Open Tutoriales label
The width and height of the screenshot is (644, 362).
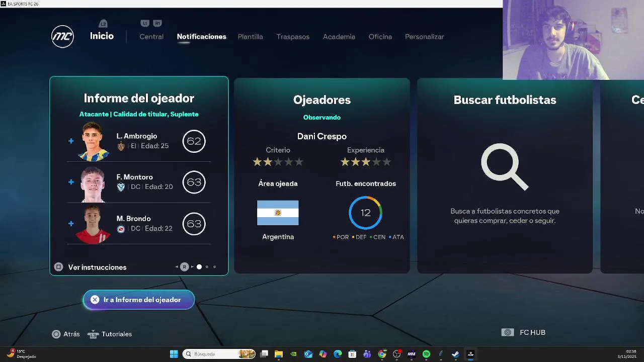(117, 334)
